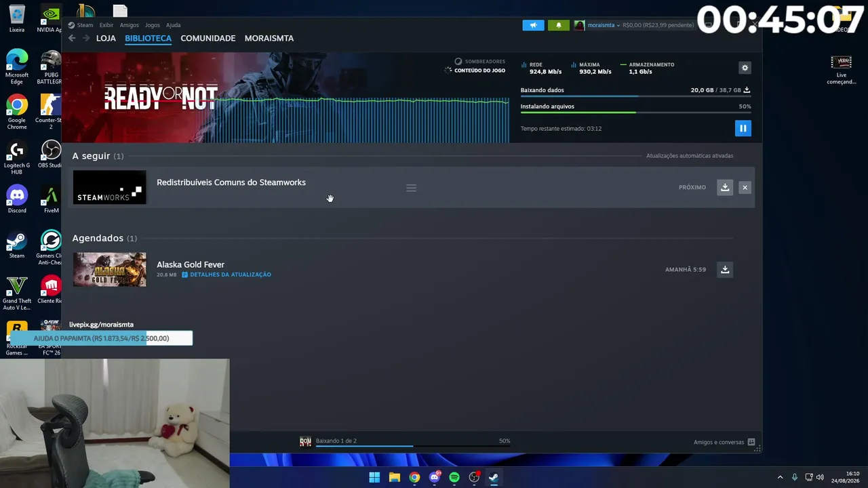Expand the moraismta account dropdown

tap(603, 25)
